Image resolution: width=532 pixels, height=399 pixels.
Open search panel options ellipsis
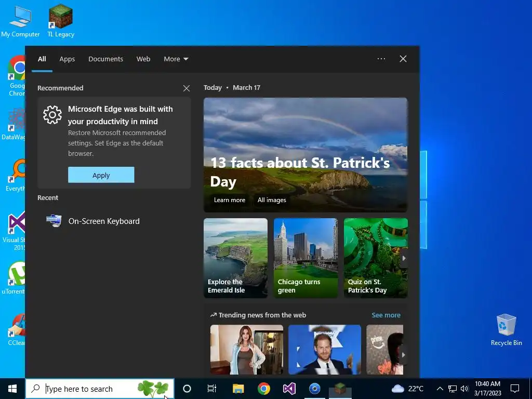pos(381,59)
